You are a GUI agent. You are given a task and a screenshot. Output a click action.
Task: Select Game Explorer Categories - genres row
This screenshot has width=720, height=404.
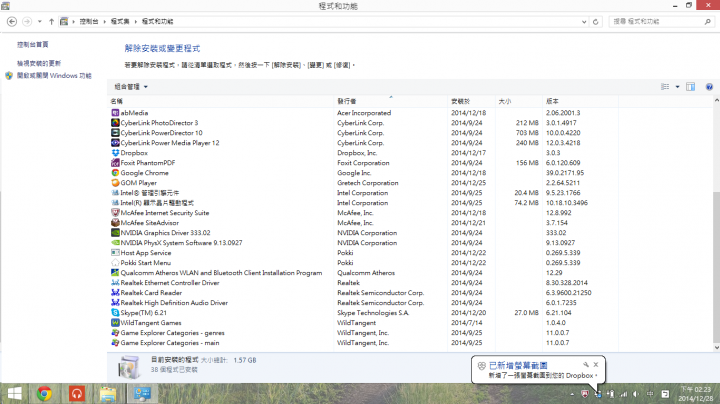pyautogui.click(x=363, y=333)
